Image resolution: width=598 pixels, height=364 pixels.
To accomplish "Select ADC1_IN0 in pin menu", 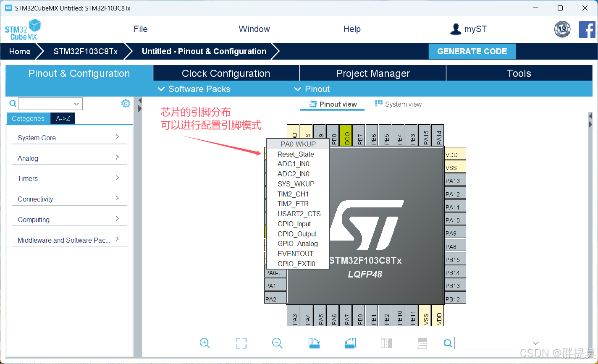I will [298, 164].
